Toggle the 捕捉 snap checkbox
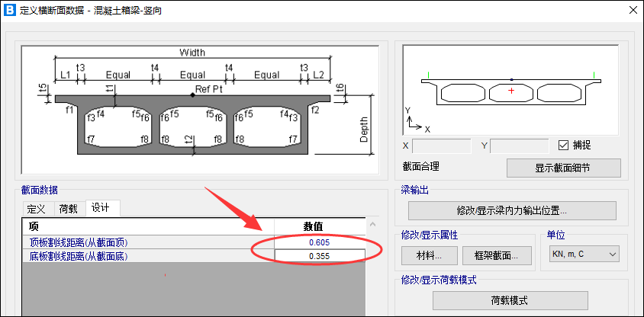The image size is (644, 317). coord(565,146)
